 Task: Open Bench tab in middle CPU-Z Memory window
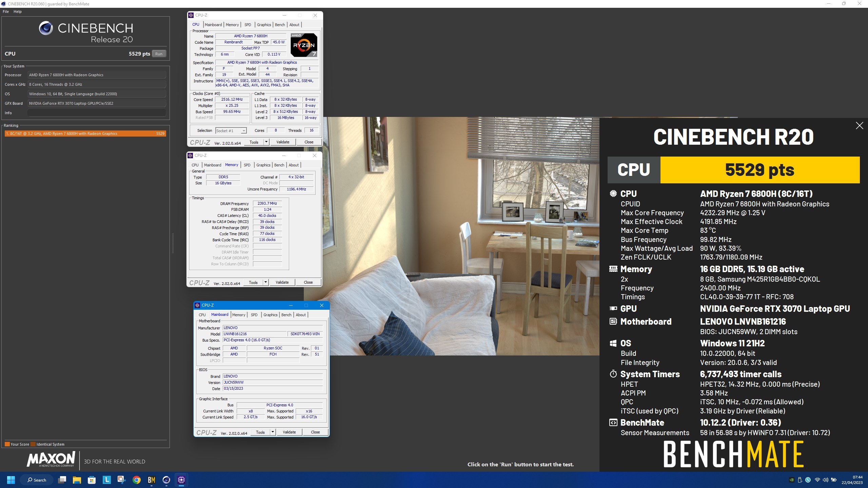click(x=279, y=165)
